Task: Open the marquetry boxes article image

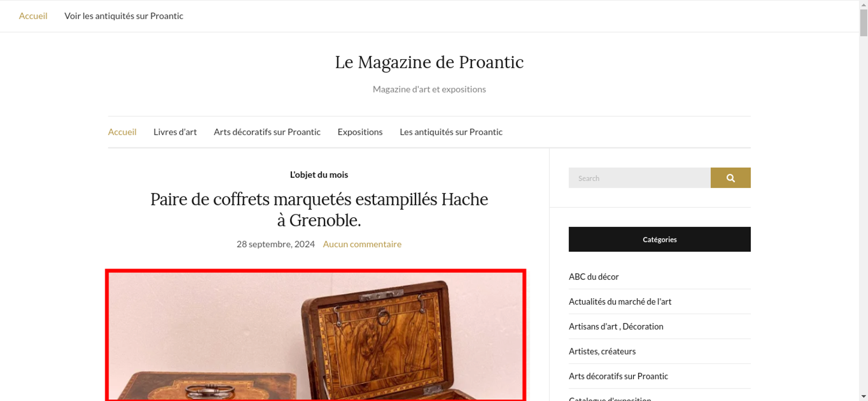Action: coord(316,335)
